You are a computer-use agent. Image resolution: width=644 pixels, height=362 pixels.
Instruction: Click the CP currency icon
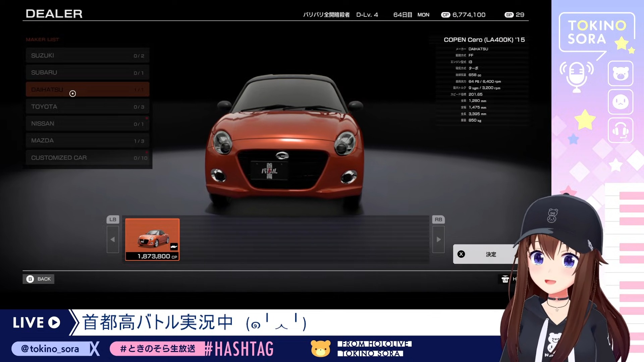pos(445,15)
